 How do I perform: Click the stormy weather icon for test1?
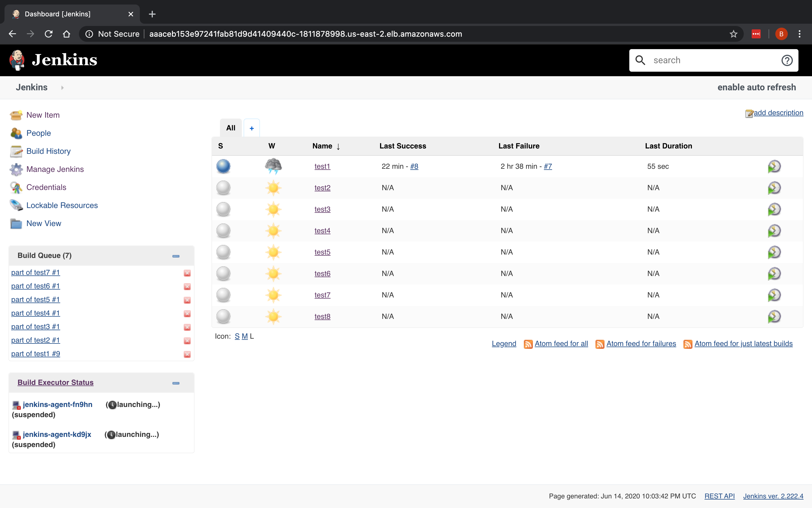pos(273,166)
